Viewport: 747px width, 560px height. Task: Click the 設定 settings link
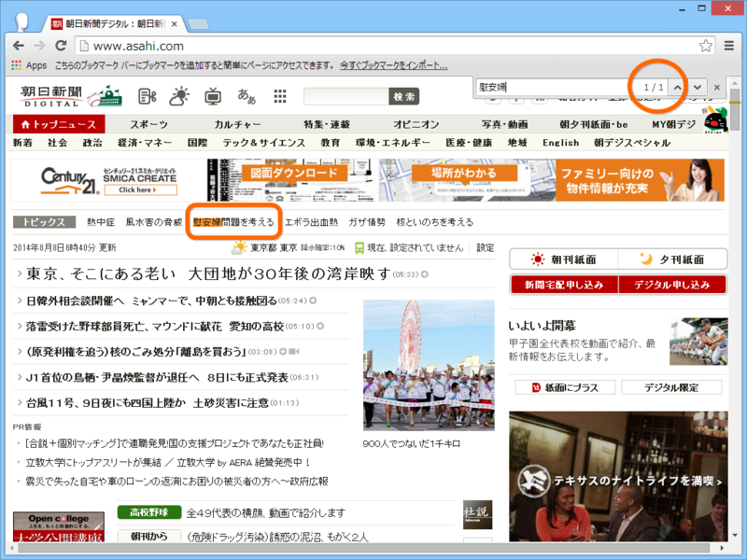[486, 247]
